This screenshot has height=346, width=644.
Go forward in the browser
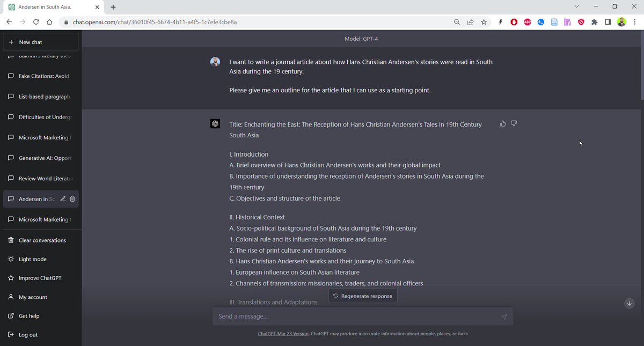point(23,23)
